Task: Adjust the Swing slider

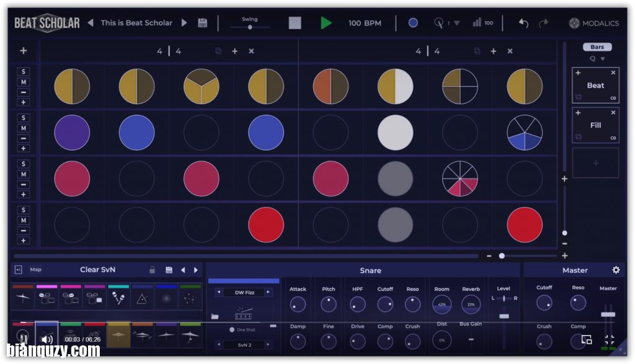Action: click(x=250, y=27)
